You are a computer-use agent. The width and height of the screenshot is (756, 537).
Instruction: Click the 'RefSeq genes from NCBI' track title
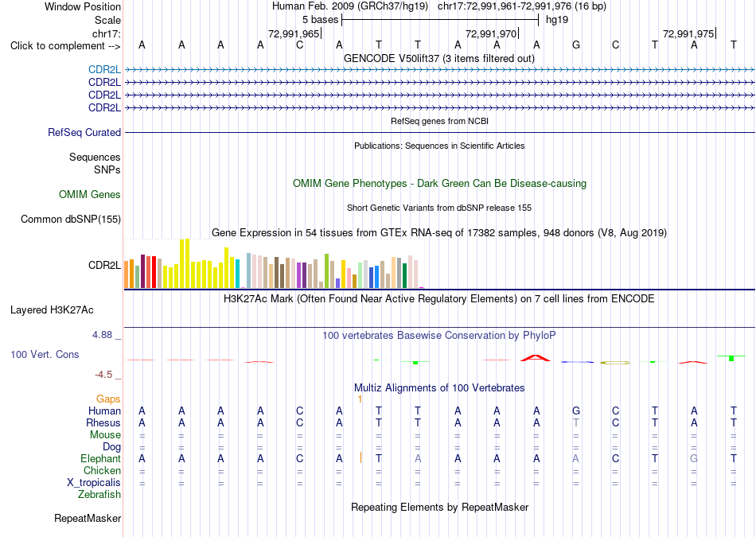(439, 121)
